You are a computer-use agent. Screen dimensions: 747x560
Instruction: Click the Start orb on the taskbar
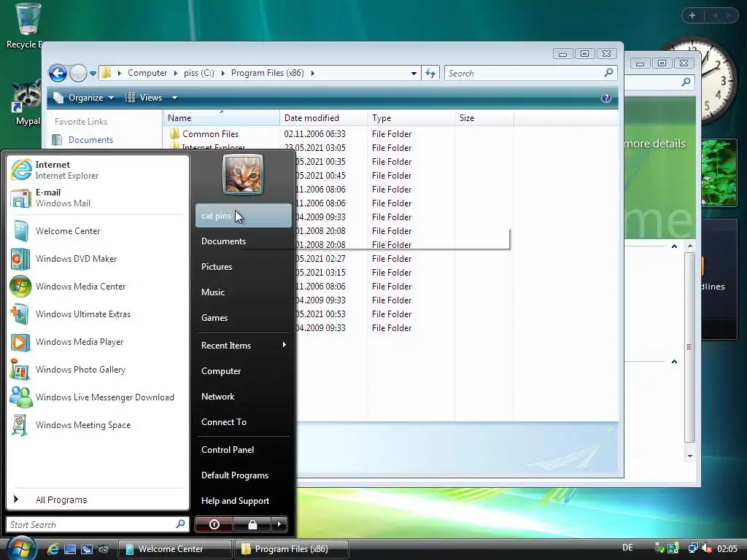tap(21, 548)
